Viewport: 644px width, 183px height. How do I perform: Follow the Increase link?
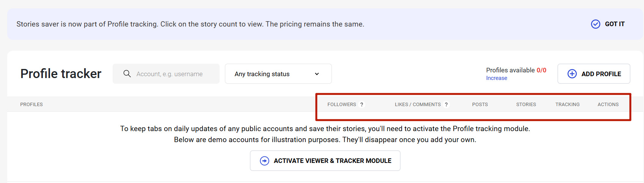(x=496, y=78)
